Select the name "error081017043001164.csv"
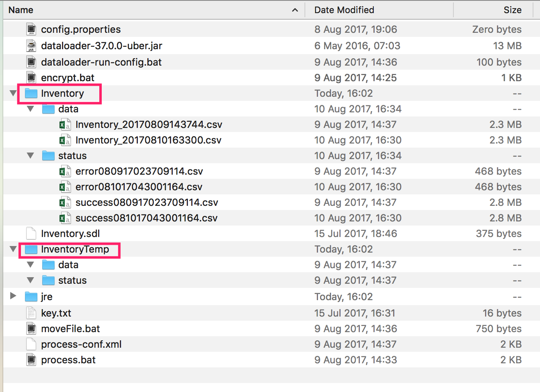Viewport: 540px width, 392px height. [x=139, y=187]
